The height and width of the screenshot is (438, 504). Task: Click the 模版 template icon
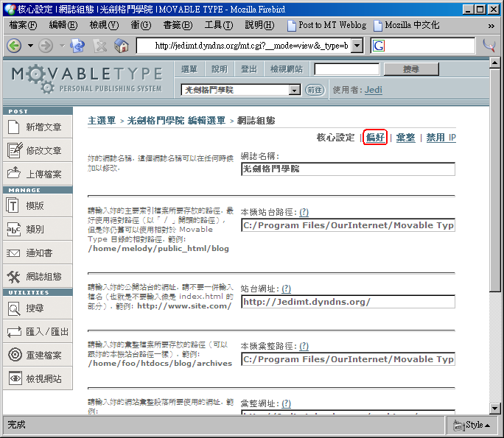coord(13,205)
